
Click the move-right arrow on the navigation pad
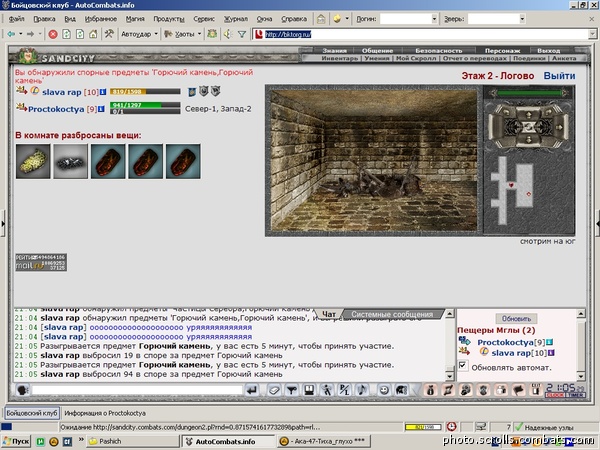557,127
